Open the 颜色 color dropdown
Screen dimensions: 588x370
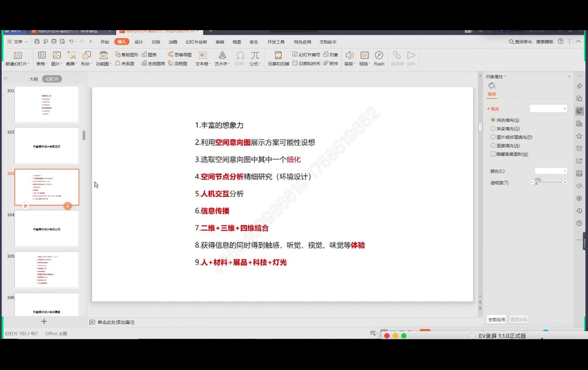pyautogui.click(x=551, y=171)
